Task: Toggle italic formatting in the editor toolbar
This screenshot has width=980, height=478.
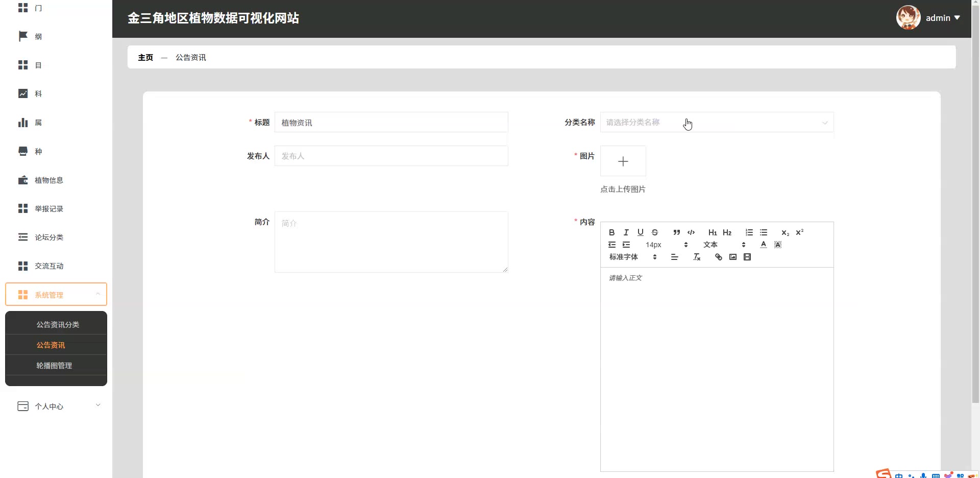Action: tap(626, 232)
